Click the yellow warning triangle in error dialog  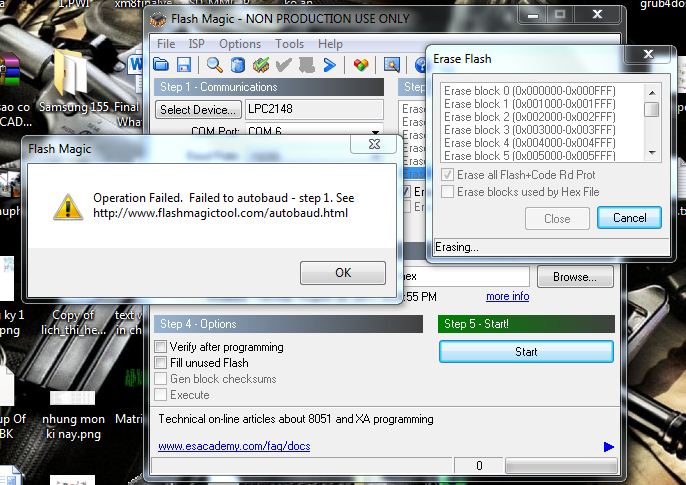coord(68,207)
